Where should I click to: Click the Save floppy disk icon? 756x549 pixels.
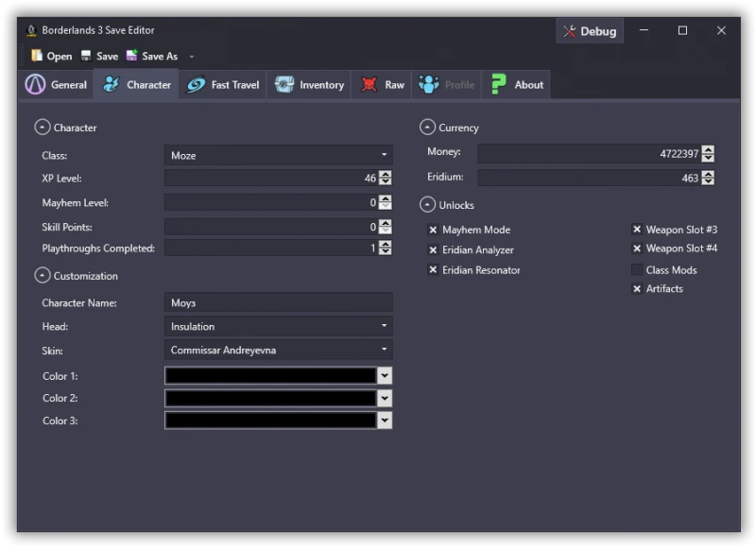86,57
